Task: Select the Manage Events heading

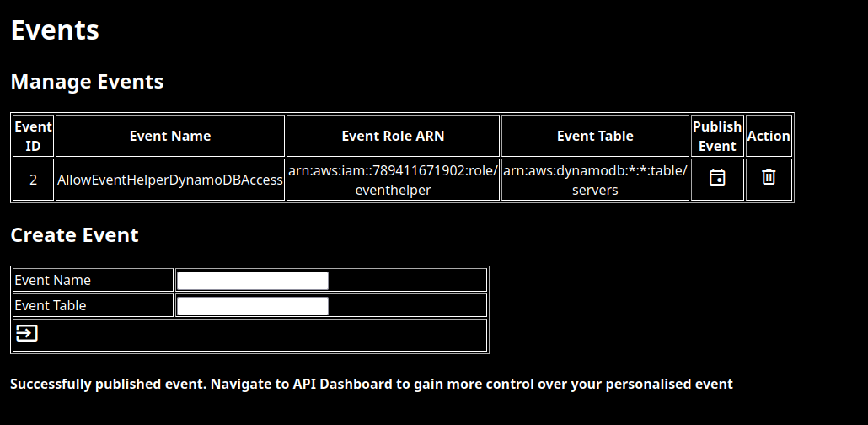Action: [87, 82]
